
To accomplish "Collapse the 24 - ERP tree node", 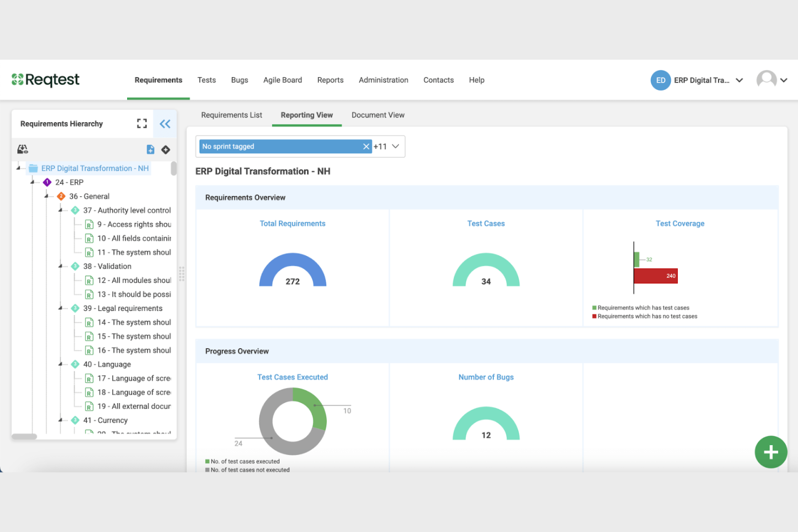I will pyautogui.click(x=32, y=182).
